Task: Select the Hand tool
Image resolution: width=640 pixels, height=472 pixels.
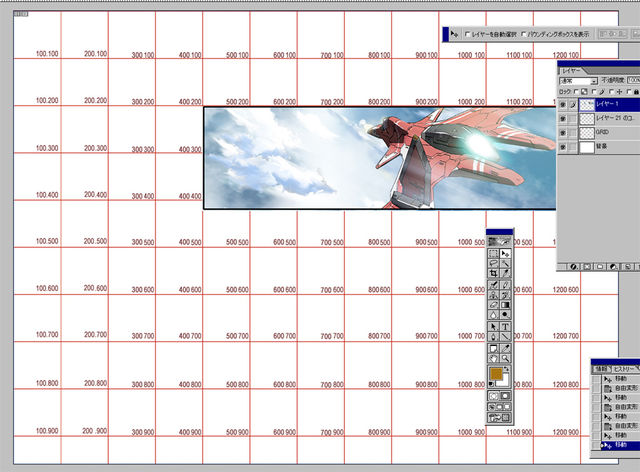Action: click(493, 358)
